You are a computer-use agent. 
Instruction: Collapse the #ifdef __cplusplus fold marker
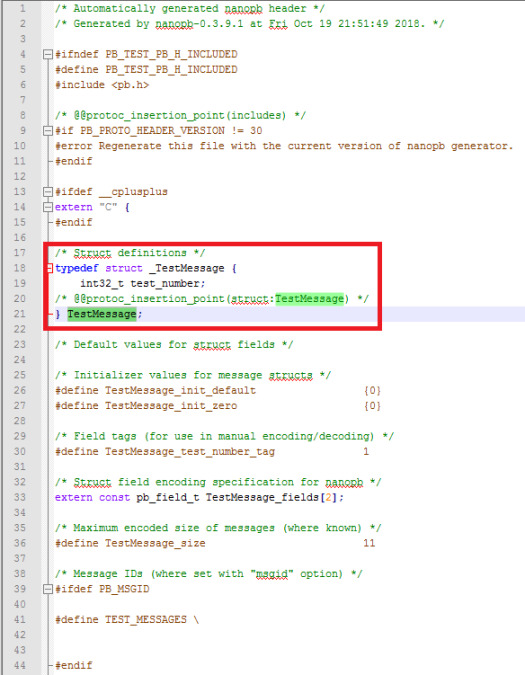[48, 192]
